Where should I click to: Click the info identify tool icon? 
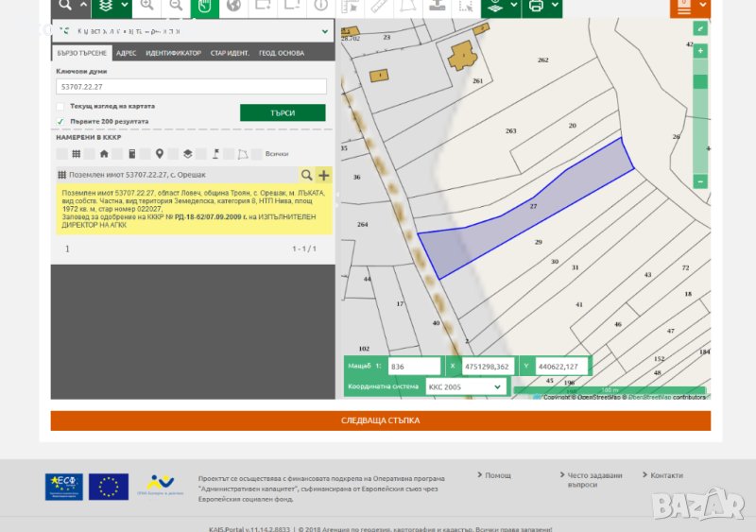click(321, 6)
